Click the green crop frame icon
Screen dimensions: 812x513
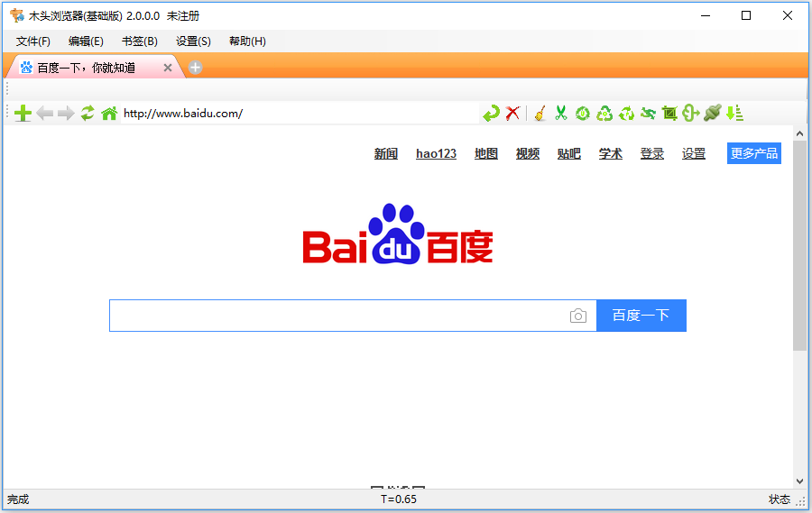[x=669, y=113]
